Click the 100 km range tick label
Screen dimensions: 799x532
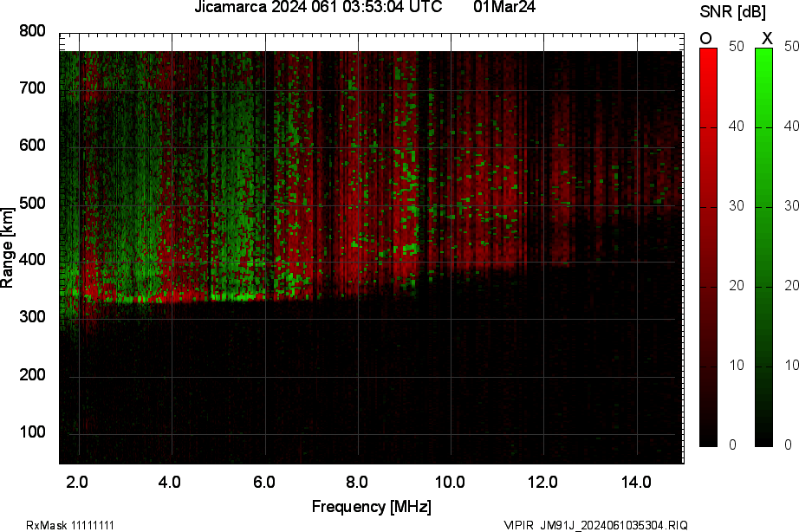32,432
